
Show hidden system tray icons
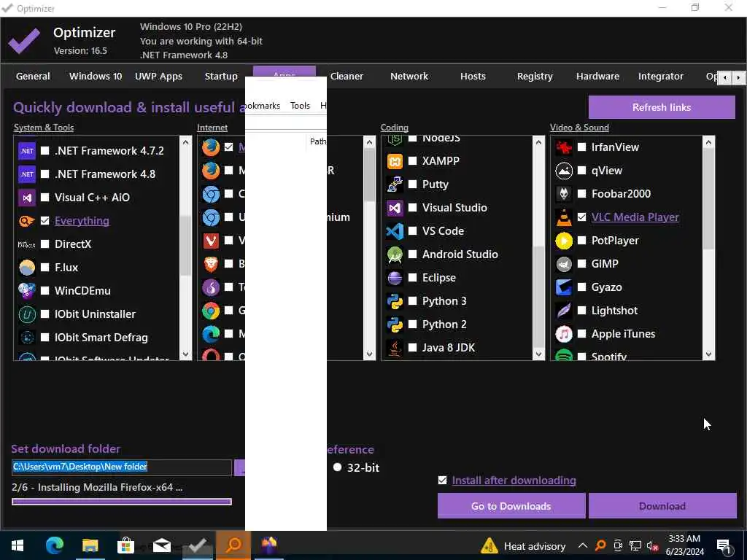583,545
